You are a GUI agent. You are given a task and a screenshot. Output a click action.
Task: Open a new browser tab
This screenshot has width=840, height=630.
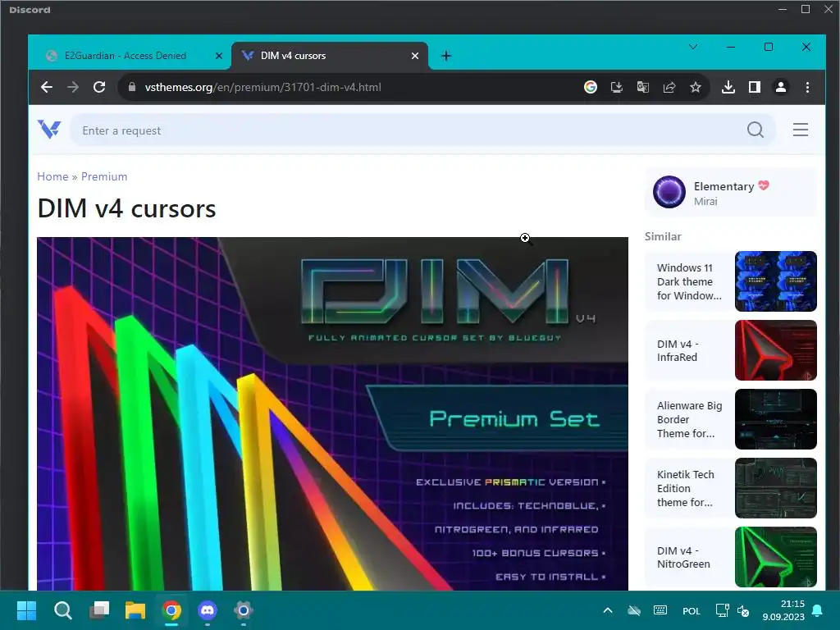[x=445, y=56]
